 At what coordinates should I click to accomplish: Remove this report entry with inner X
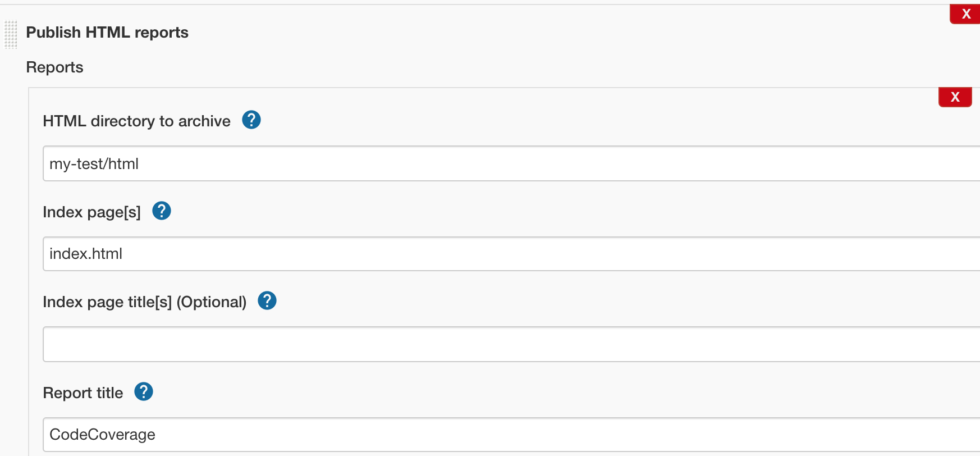pyautogui.click(x=955, y=97)
